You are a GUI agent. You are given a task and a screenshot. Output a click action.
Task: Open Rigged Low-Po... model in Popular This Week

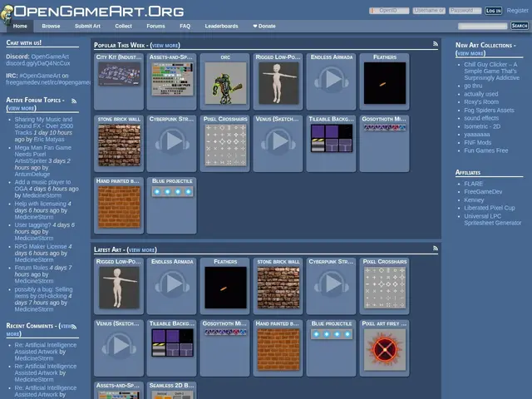(x=278, y=83)
